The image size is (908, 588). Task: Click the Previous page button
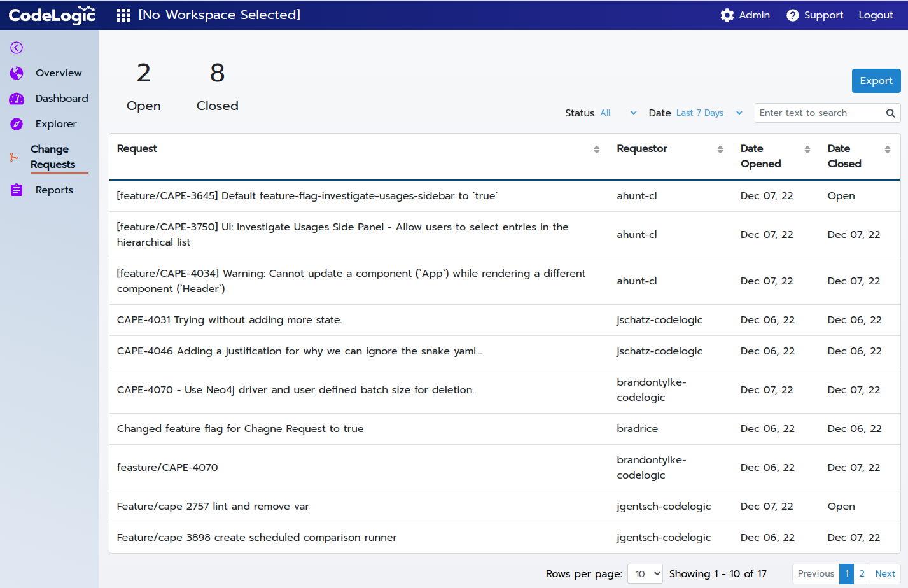point(816,574)
